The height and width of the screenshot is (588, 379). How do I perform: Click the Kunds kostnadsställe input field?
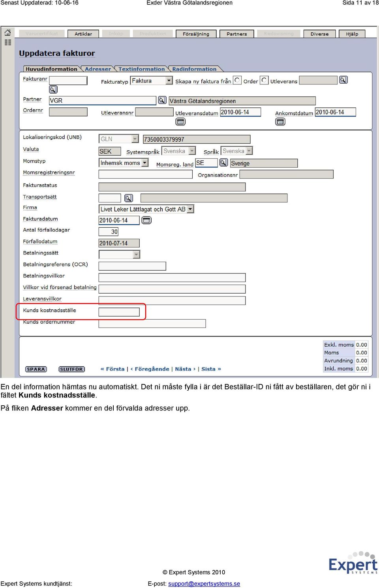click(x=119, y=312)
